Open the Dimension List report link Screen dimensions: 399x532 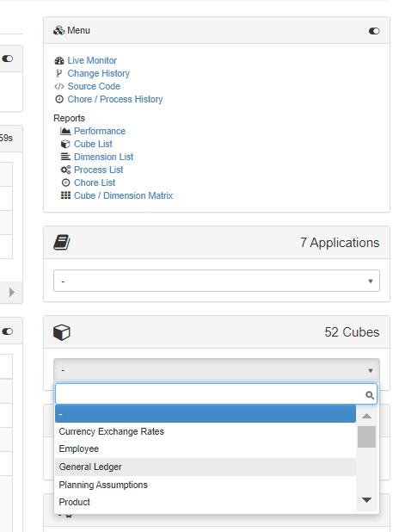[103, 157]
